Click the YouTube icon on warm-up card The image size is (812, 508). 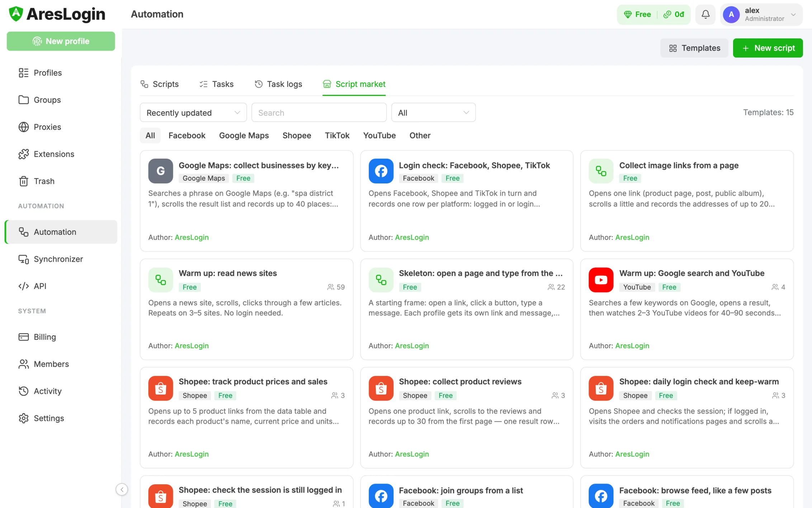(601, 280)
